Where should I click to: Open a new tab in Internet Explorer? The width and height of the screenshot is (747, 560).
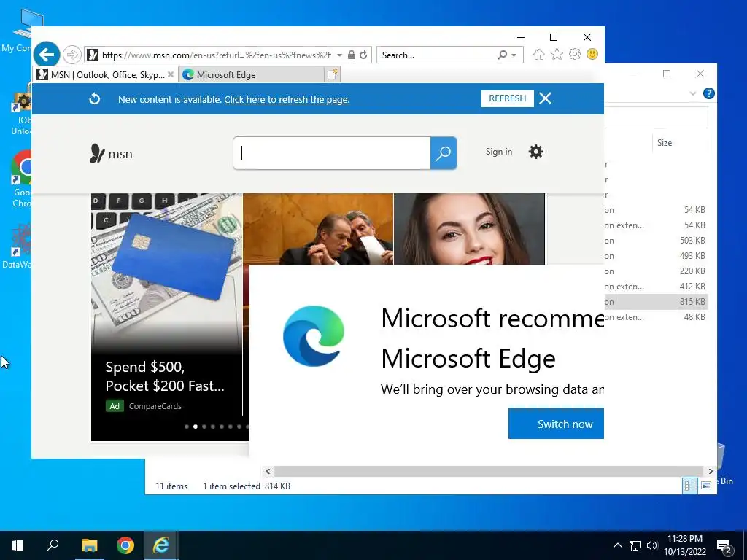[333, 74]
